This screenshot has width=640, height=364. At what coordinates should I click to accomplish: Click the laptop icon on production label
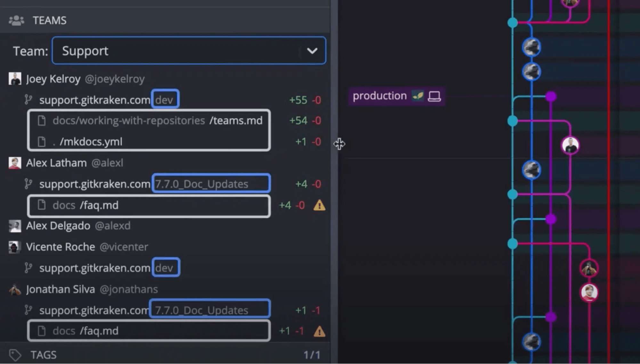(x=434, y=96)
